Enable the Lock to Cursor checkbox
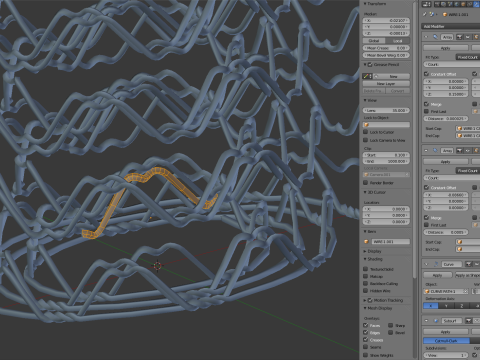Viewport: 480px width, 360px height. (x=365, y=132)
